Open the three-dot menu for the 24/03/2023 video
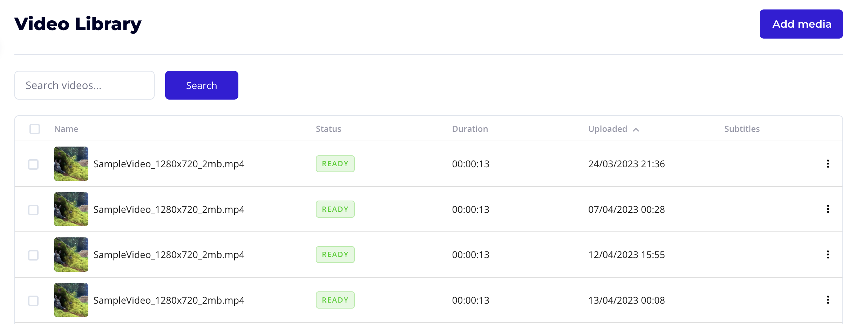Image resolution: width=868 pixels, height=324 pixels. point(828,164)
